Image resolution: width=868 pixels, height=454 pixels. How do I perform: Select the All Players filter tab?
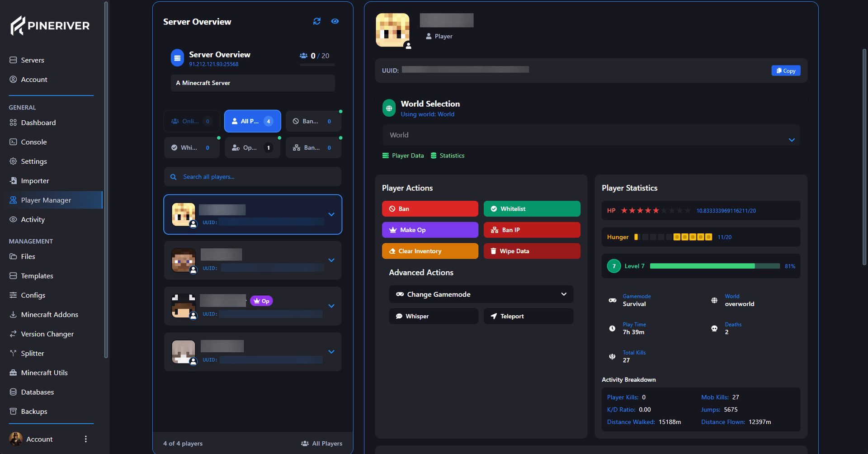[x=252, y=121]
